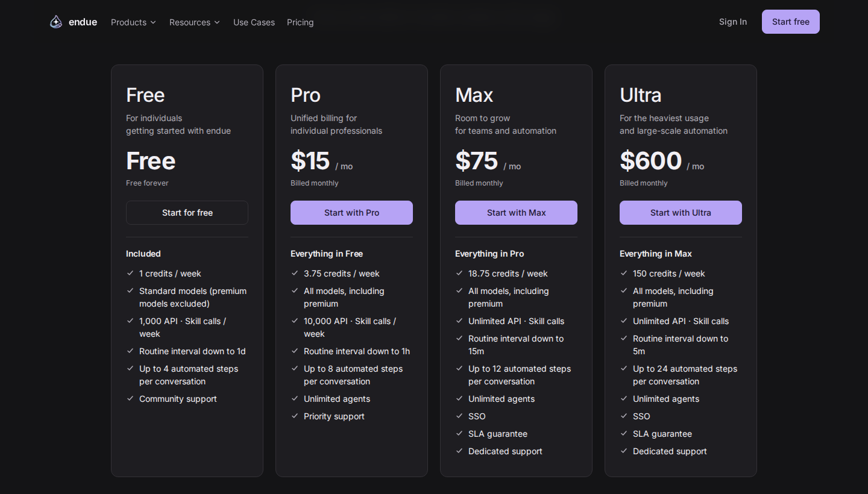
Task: Click checkmark beside Priority support
Action: point(295,416)
